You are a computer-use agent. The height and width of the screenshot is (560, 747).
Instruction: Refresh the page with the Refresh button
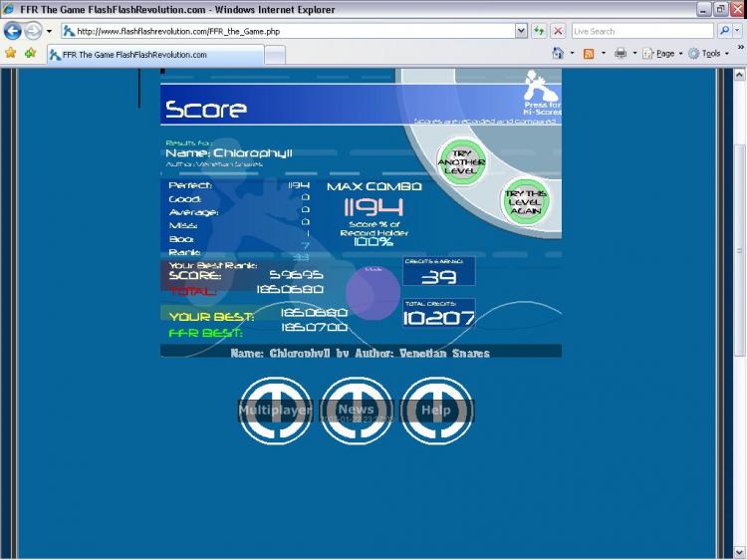(539, 31)
